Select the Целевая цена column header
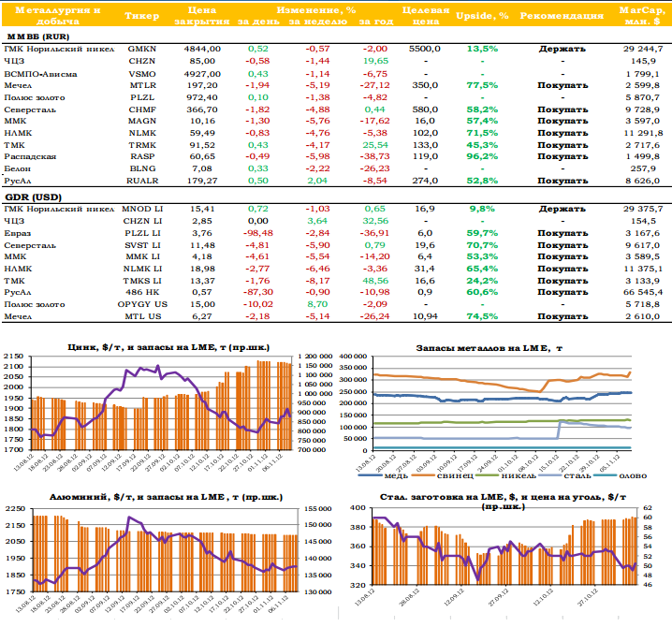Viewport: 672px width, 627px height. click(426, 15)
